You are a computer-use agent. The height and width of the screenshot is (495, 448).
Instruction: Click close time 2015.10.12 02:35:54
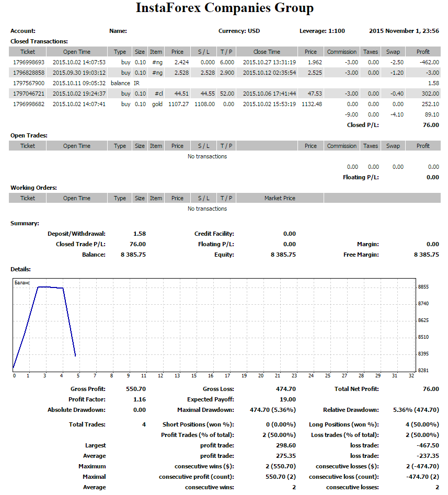click(269, 73)
